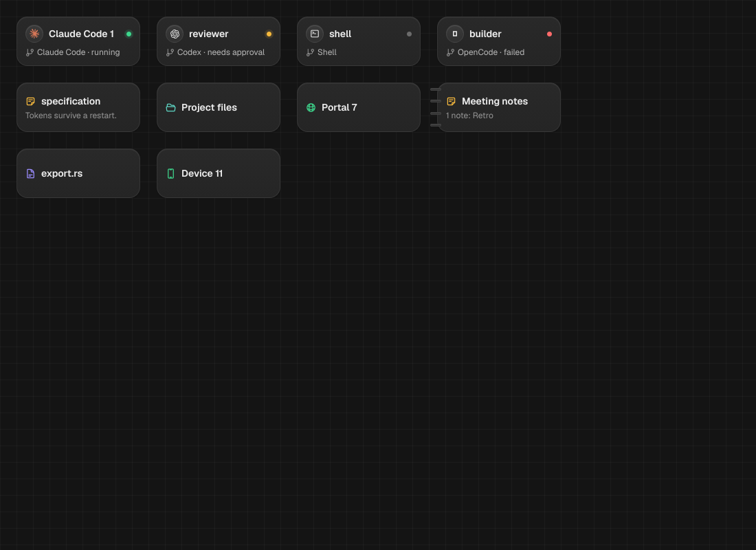This screenshot has width=756, height=550.
Task: Click the '1 note: Retro' subtitle
Action: [469, 115]
